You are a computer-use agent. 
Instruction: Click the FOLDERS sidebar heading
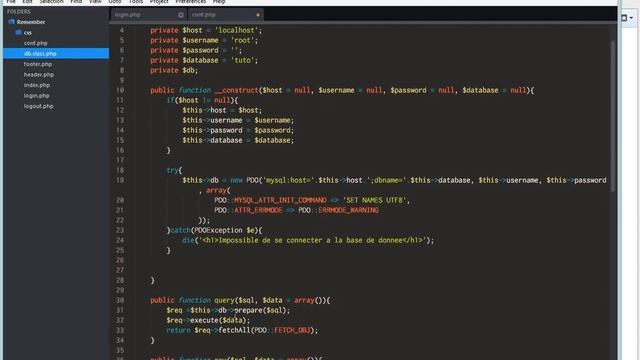click(19, 11)
